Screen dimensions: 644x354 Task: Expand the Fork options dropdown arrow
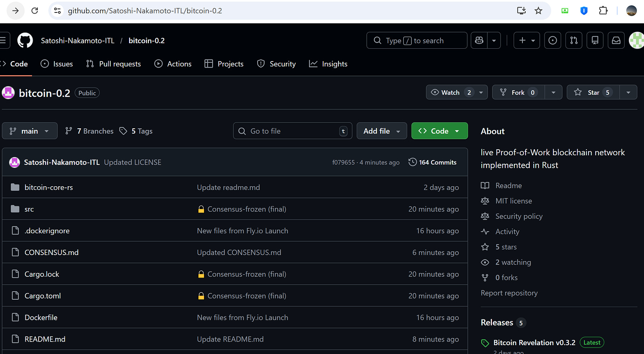[x=553, y=93]
